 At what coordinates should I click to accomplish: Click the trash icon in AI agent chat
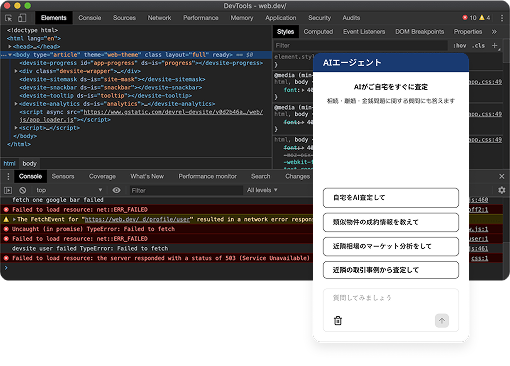click(x=338, y=321)
